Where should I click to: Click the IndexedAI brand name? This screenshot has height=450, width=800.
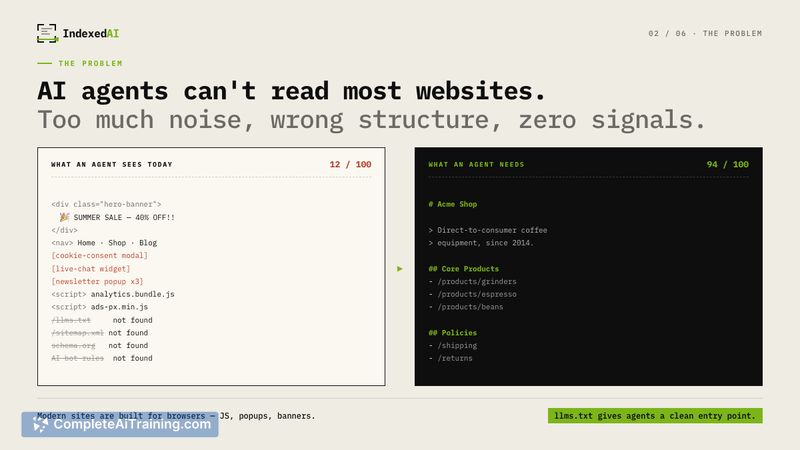[90, 34]
